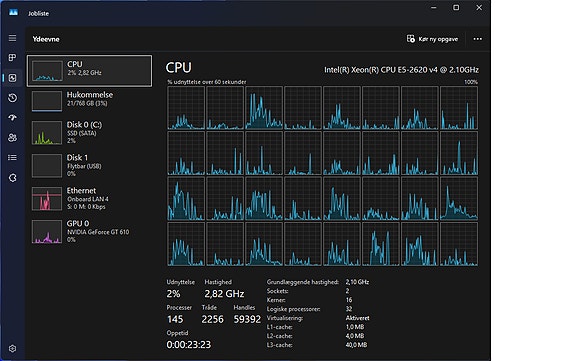Click the Logiske processorer label

coord(293,309)
